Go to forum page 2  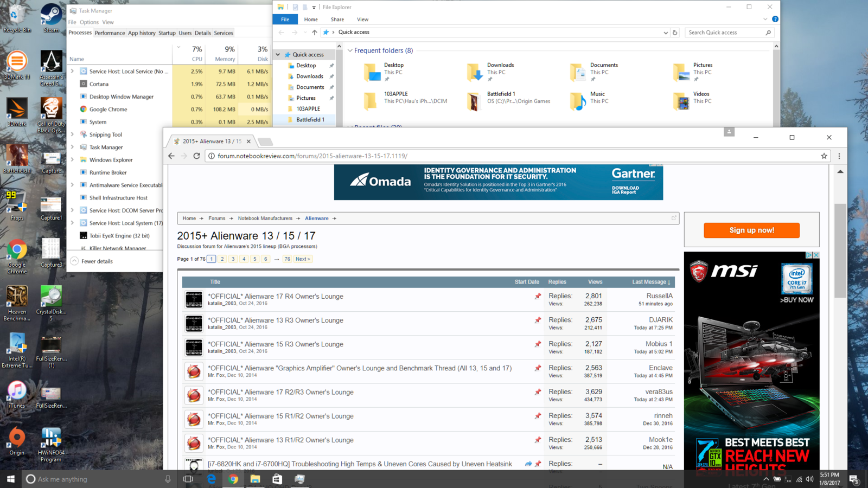[x=222, y=259]
